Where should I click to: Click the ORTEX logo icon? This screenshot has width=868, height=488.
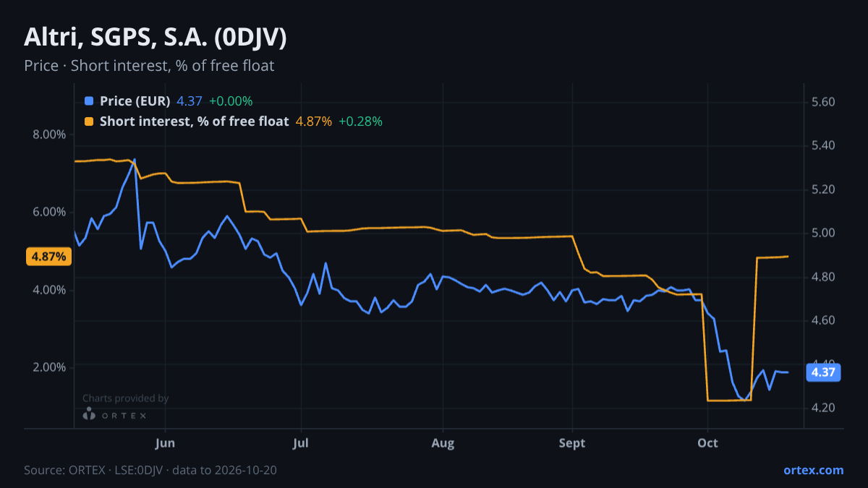click(89, 414)
